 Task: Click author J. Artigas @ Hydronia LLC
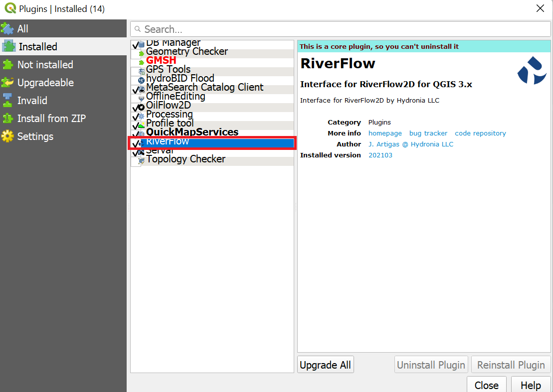pyautogui.click(x=411, y=144)
